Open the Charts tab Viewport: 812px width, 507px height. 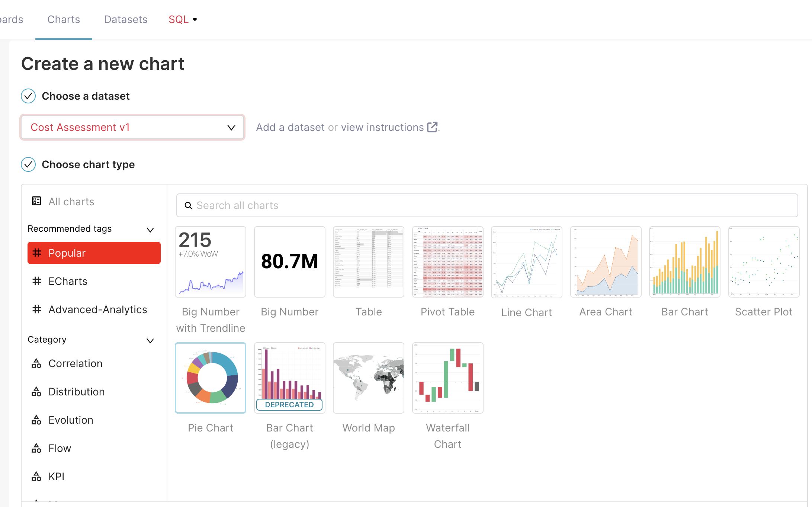(x=64, y=19)
